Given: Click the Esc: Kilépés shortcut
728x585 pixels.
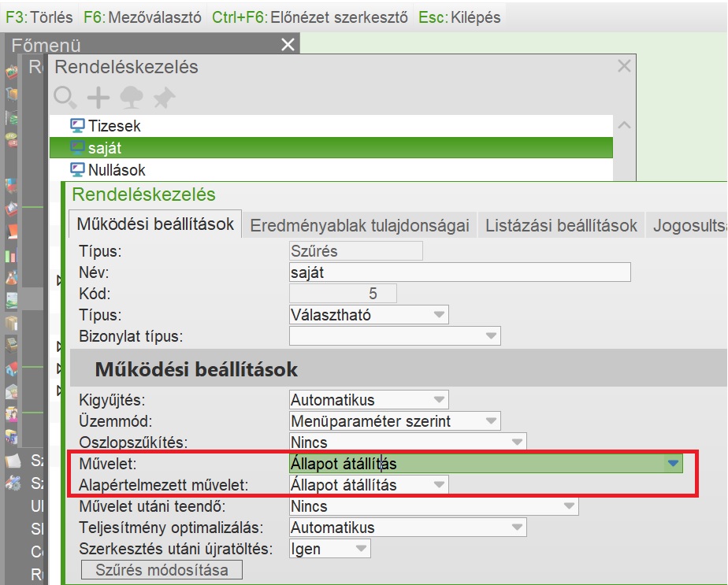Looking at the screenshot, I should (459, 17).
